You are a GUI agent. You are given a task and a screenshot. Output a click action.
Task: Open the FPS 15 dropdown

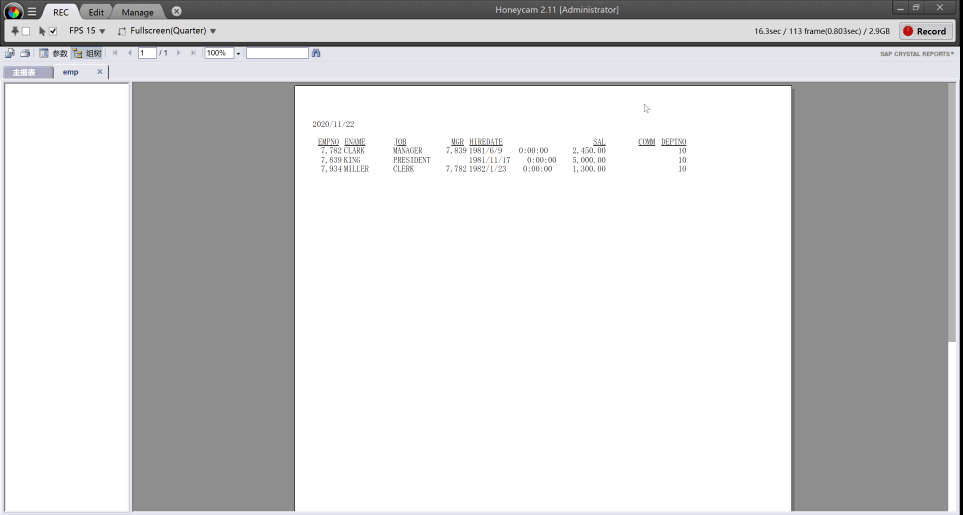pos(87,31)
